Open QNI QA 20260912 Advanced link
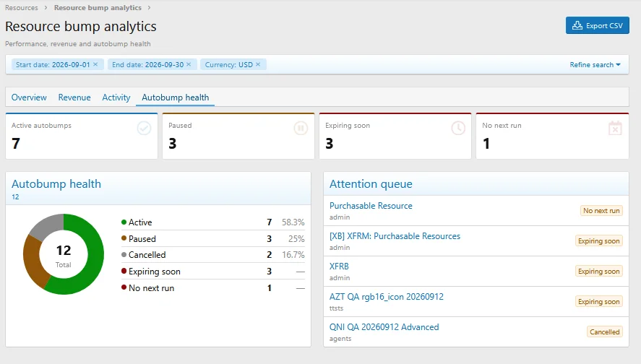The width and height of the screenshot is (641, 364). click(x=384, y=327)
